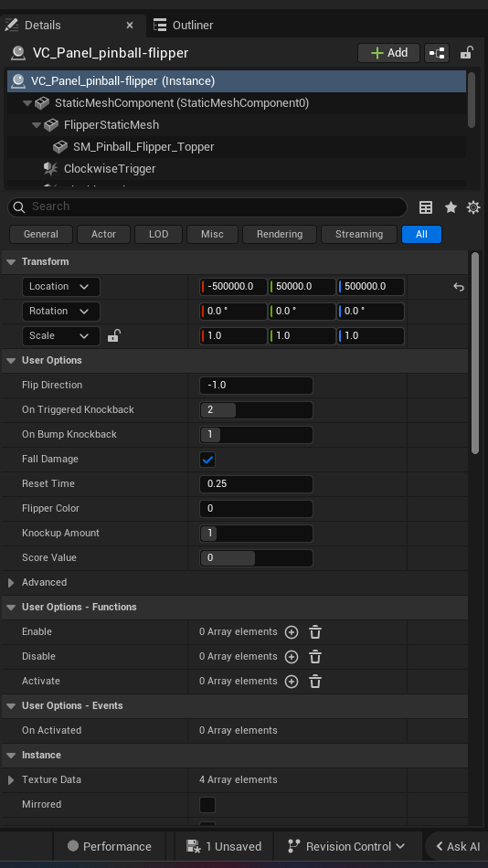Toggle the Fall Damage checkbox

coord(207,460)
